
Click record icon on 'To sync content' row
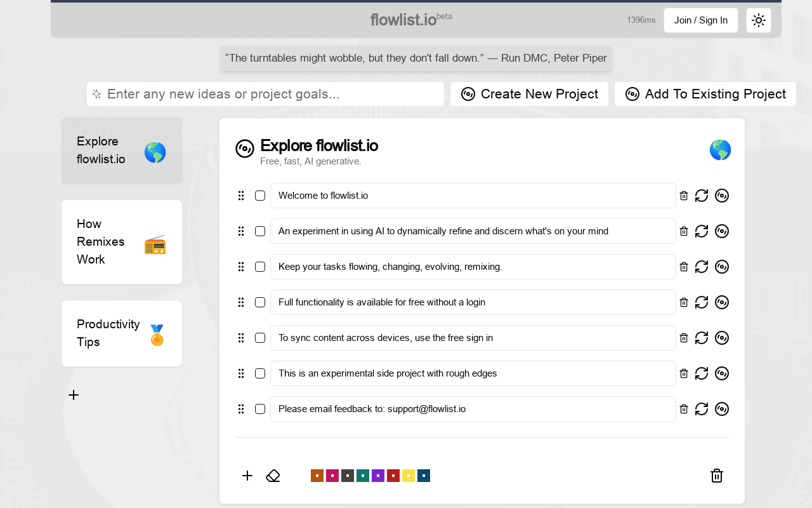click(722, 338)
